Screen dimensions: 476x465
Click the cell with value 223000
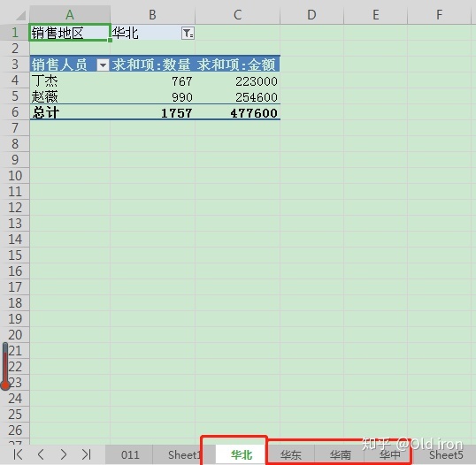click(x=237, y=80)
